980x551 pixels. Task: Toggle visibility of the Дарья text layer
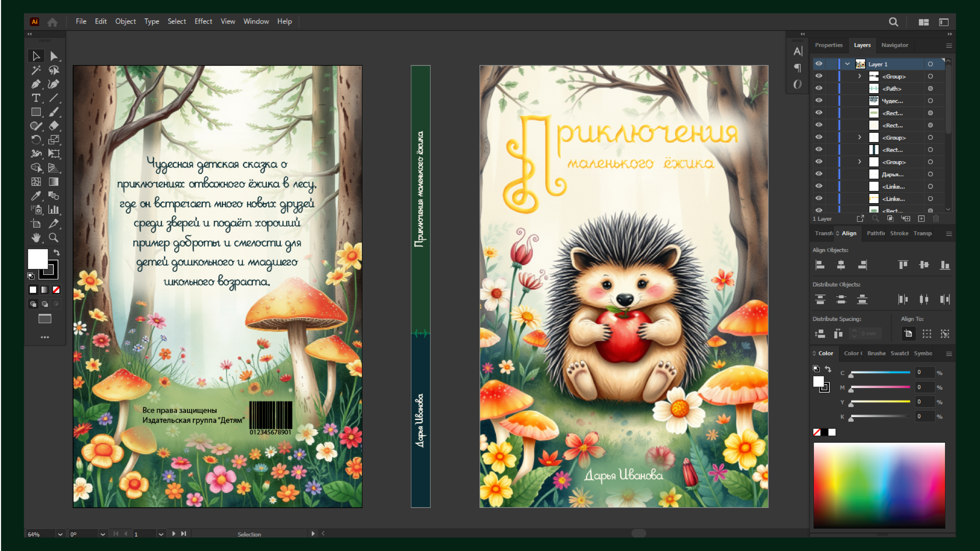819,174
